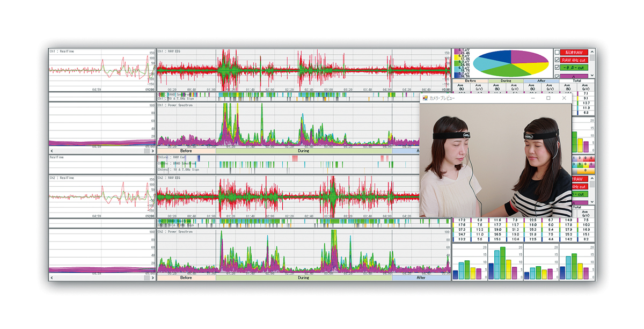The height and width of the screenshot is (329, 644).
Task: Minimize the camera preview window
Action: point(532,98)
